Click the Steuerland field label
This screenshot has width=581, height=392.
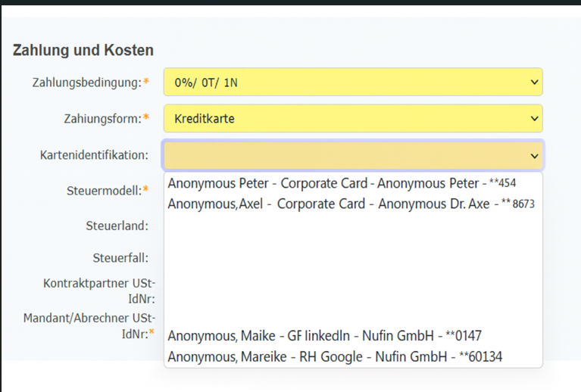point(117,225)
